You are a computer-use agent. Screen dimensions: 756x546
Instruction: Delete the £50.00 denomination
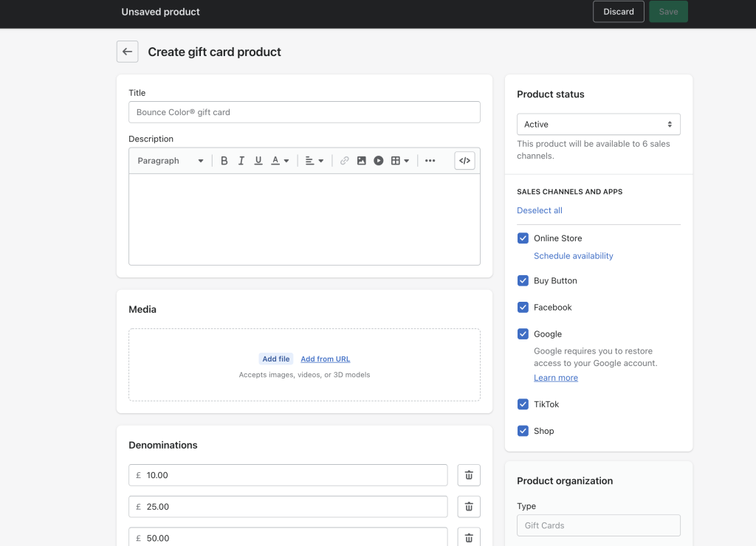point(469,538)
